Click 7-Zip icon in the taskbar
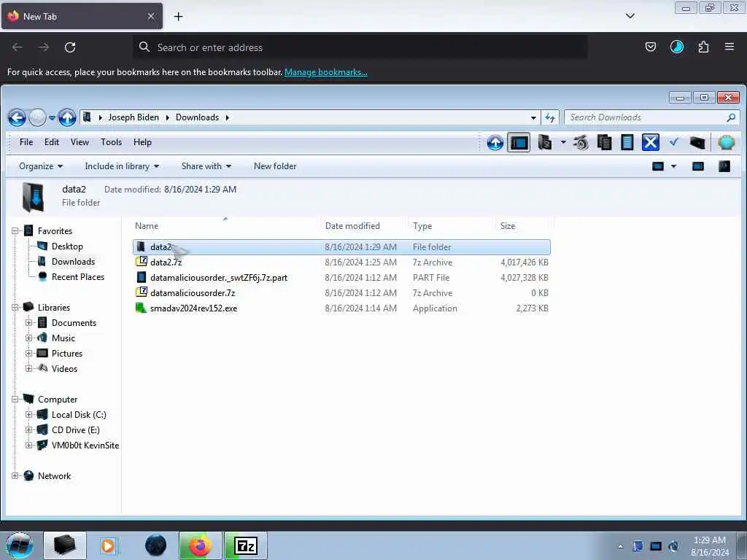This screenshot has width=747, height=560. pos(247,545)
